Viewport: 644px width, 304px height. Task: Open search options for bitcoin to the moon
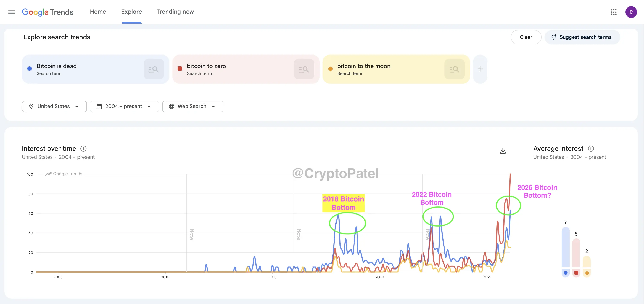coord(454,69)
